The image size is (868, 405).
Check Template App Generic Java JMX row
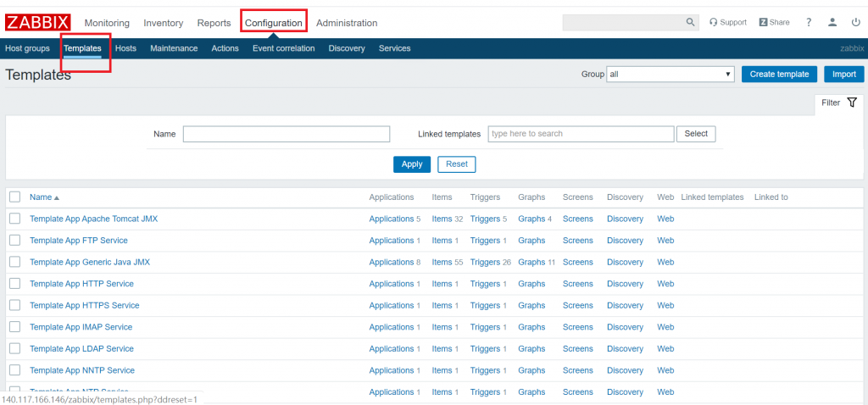[x=15, y=262]
